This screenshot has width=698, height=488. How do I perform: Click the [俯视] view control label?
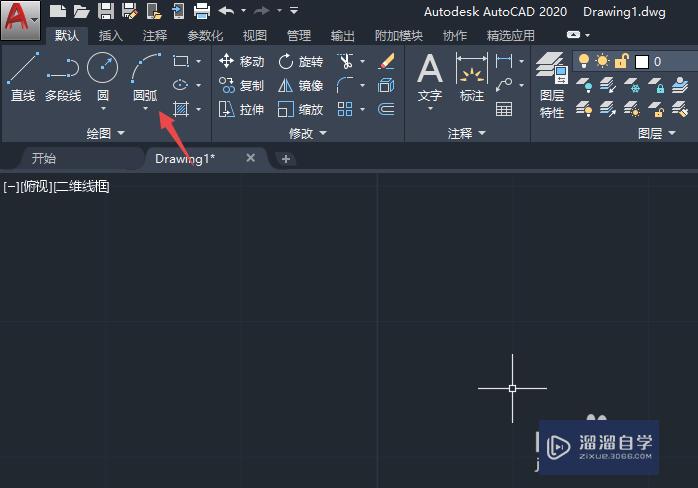click(37, 186)
